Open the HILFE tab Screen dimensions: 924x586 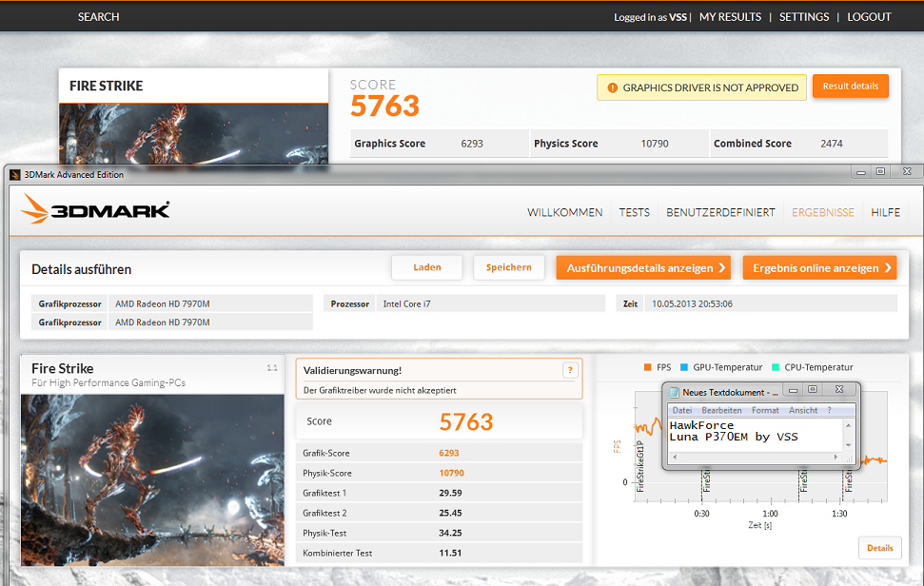tap(885, 212)
